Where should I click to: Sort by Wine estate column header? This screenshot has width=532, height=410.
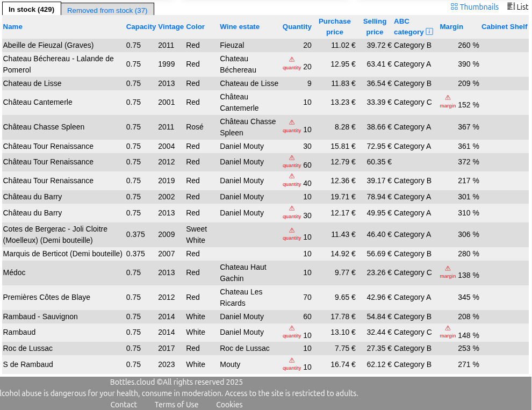(x=239, y=27)
